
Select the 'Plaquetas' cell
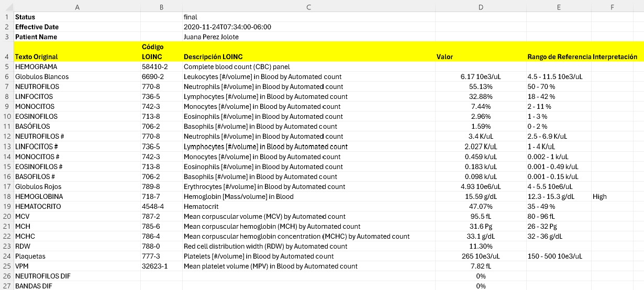[77, 256]
